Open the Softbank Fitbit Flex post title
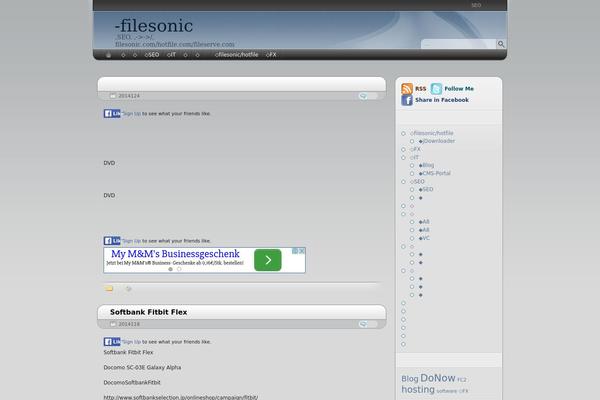 (148, 312)
